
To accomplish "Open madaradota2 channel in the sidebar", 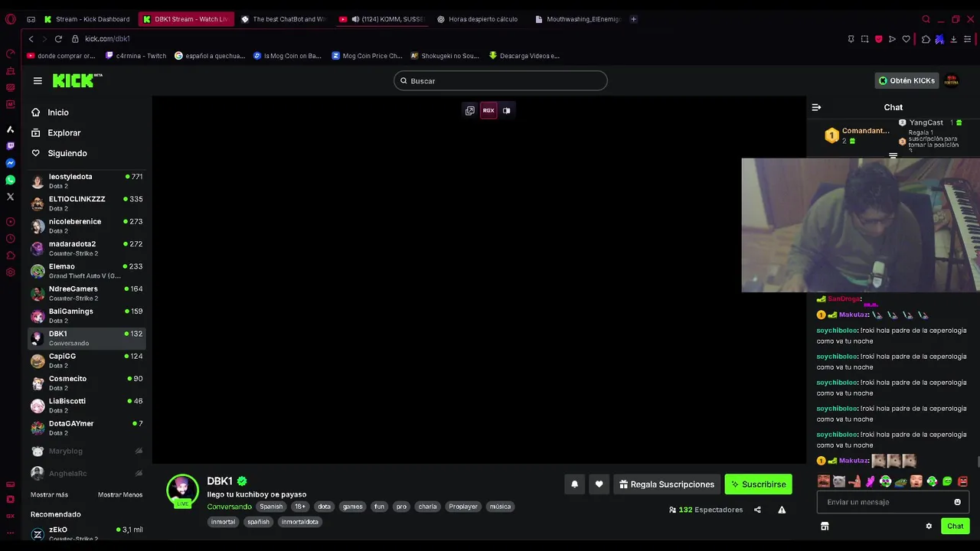I will 87,248.
